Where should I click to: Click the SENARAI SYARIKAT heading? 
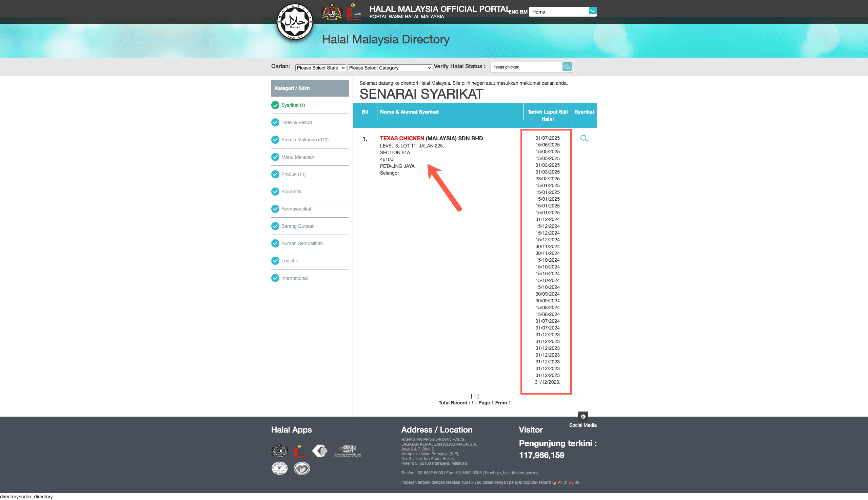tap(421, 94)
